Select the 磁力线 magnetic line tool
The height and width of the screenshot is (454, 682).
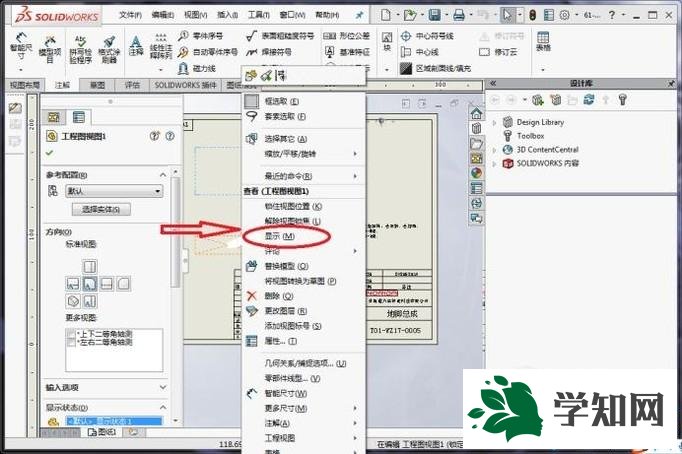tap(197, 68)
